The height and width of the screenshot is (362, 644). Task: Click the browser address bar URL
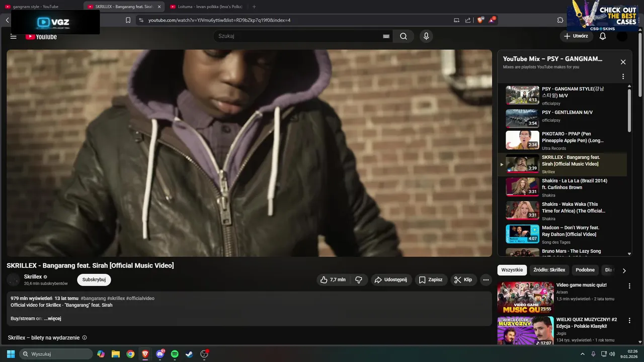pos(219,20)
